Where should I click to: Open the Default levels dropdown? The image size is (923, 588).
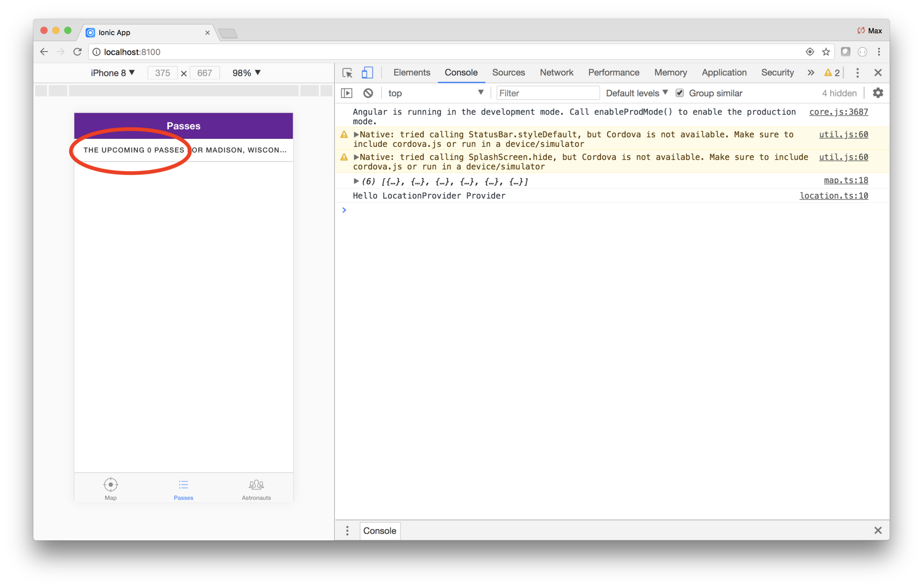[x=636, y=93]
